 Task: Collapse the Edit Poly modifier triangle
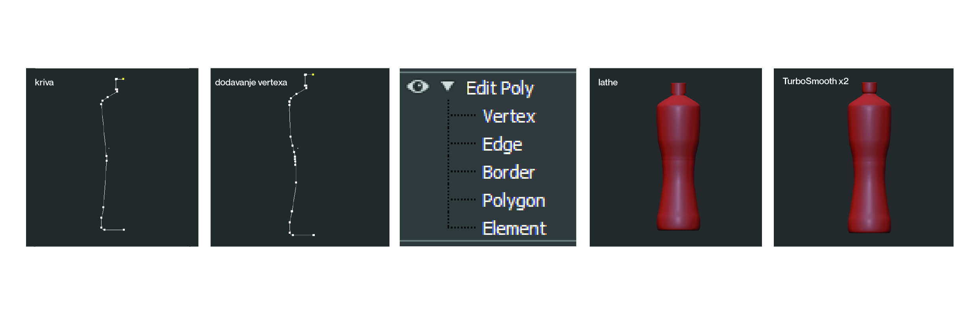(x=448, y=86)
